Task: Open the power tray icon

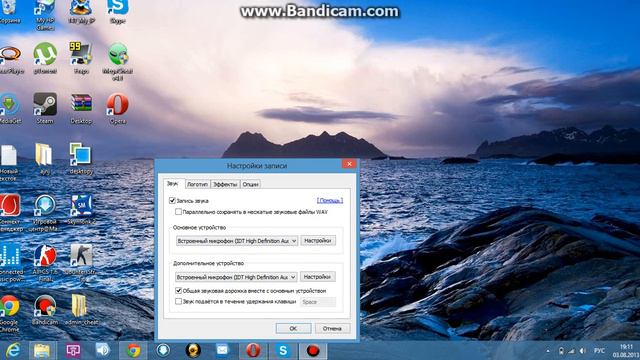Action: click(x=561, y=351)
